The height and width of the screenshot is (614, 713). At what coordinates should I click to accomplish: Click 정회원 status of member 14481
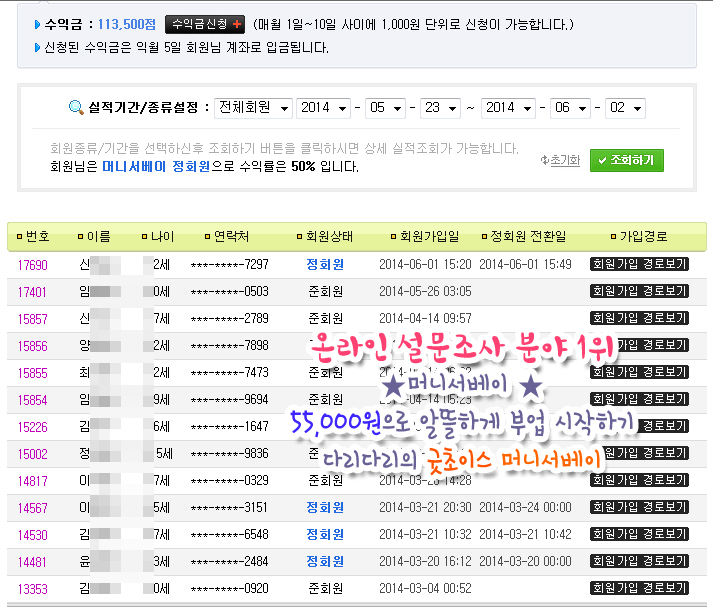click(325, 562)
